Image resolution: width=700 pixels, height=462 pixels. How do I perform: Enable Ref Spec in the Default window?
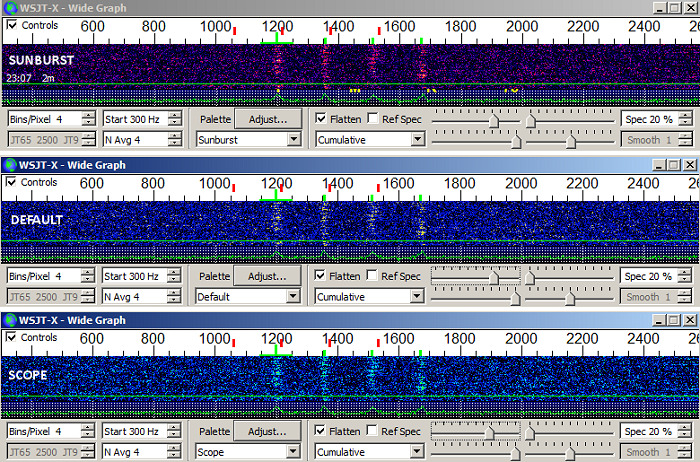[x=372, y=275]
